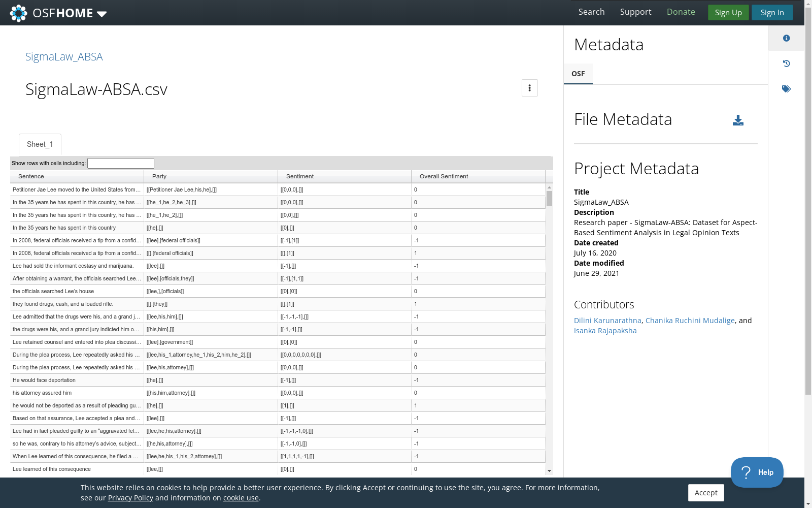Open the SigmaLaw_ABSA project link
This screenshot has width=812, height=508.
(x=64, y=57)
